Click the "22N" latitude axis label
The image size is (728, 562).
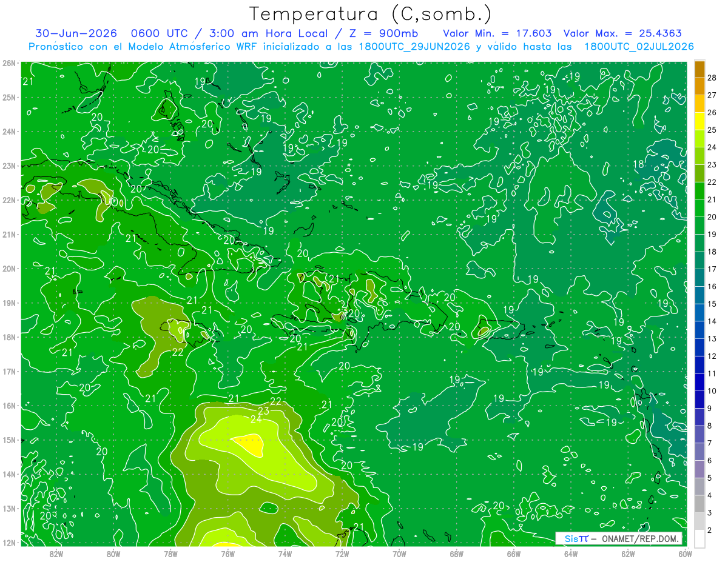[9, 200]
